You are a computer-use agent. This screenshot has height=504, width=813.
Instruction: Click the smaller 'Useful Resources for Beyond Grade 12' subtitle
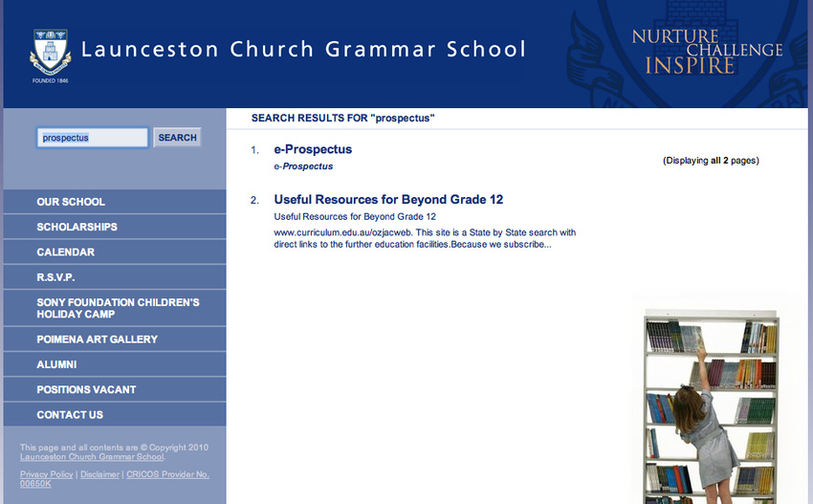pyautogui.click(x=355, y=217)
